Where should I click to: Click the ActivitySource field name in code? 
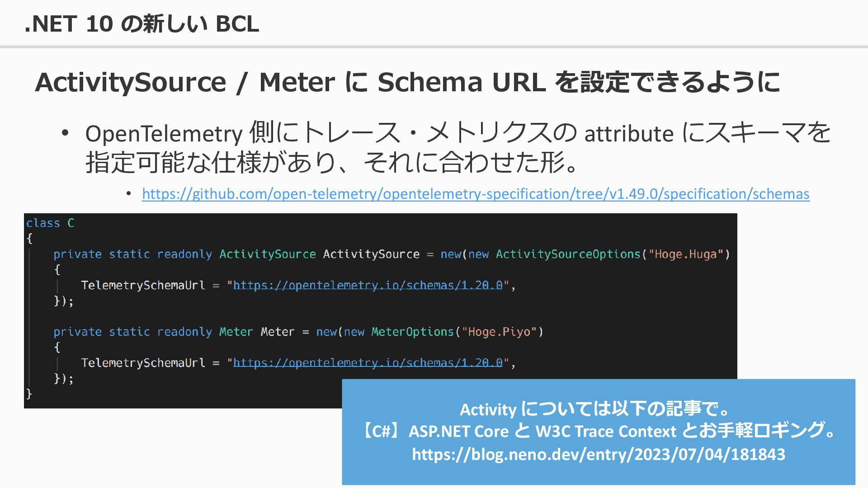(371, 254)
